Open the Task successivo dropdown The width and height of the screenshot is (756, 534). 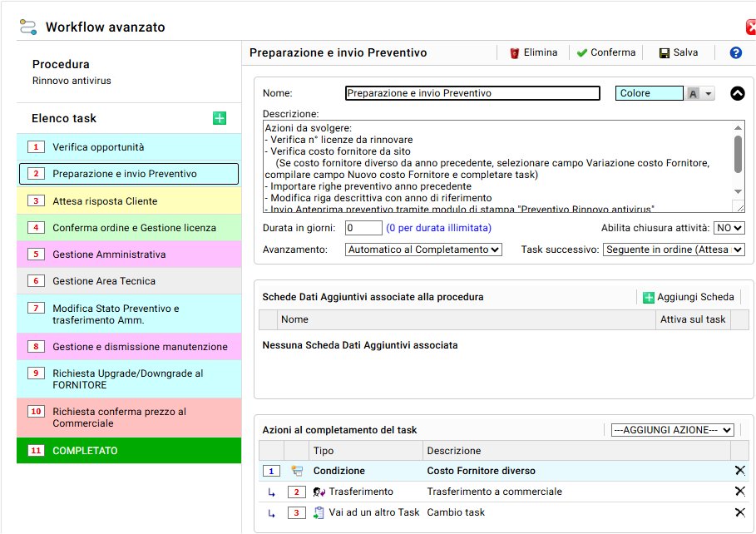pyautogui.click(x=674, y=250)
